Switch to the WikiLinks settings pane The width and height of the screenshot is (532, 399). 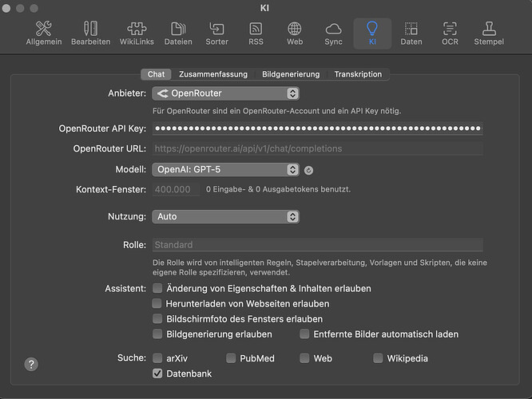(137, 33)
